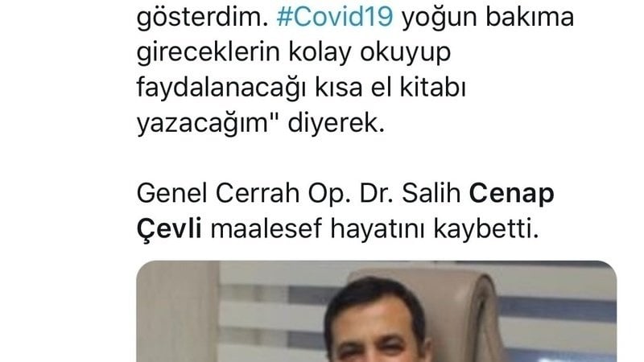
Task: Click the word "faydalanacağı"
Action: (221, 88)
